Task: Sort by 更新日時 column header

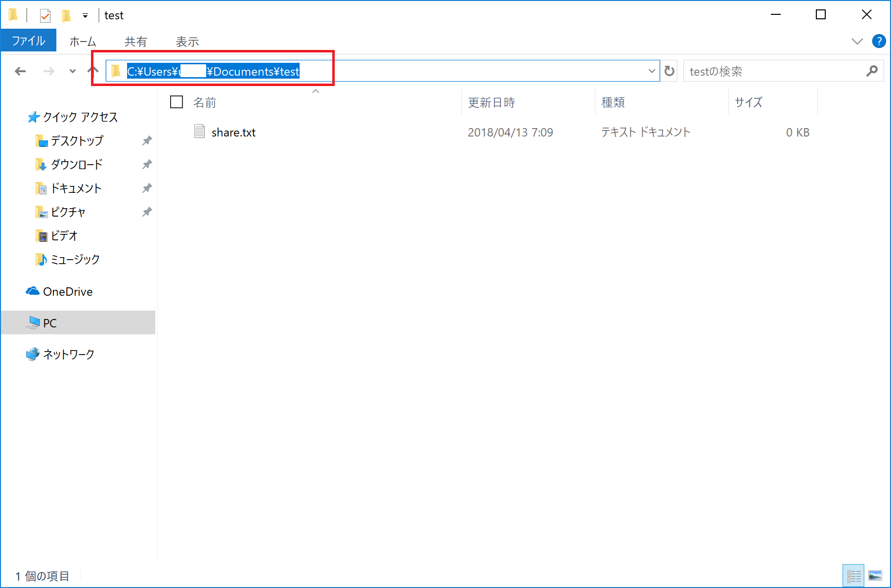Action: coord(491,102)
